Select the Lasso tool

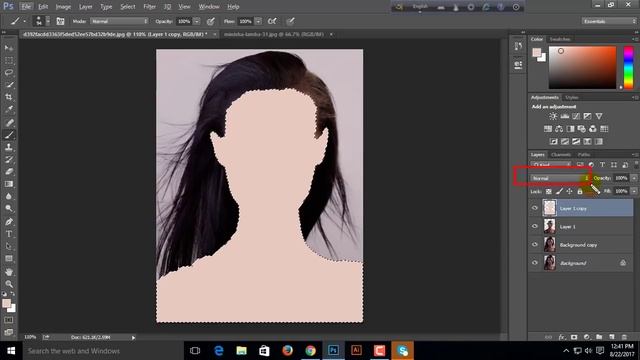point(9,73)
